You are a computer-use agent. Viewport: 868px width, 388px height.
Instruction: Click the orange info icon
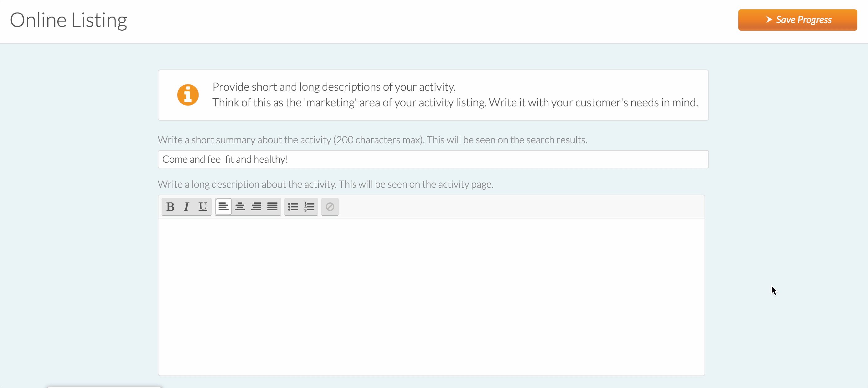(188, 95)
